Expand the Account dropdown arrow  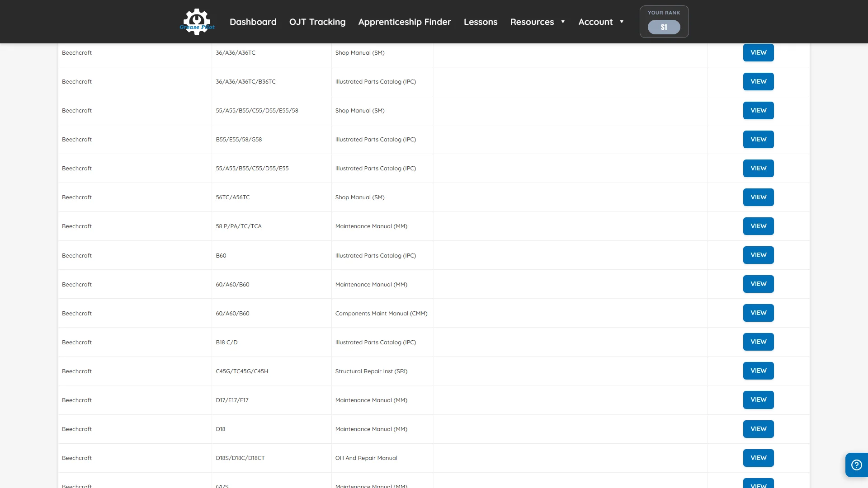coord(622,22)
